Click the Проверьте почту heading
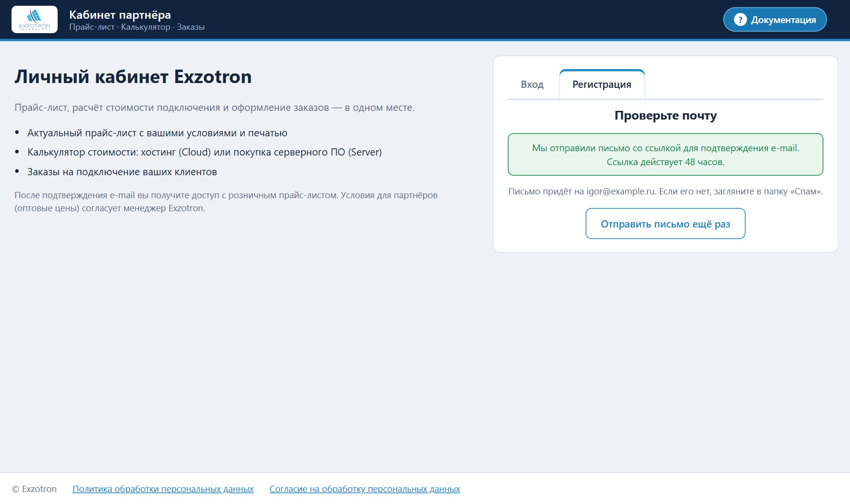The height and width of the screenshot is (504, 850). [665, 116]
